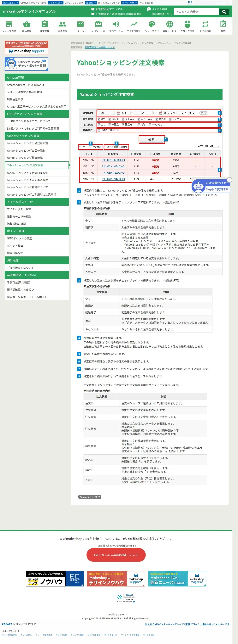Select Yahoo!ショッピング精算確認 sidebar item
This screenshot has height=644, width=238.
(37, 158)
